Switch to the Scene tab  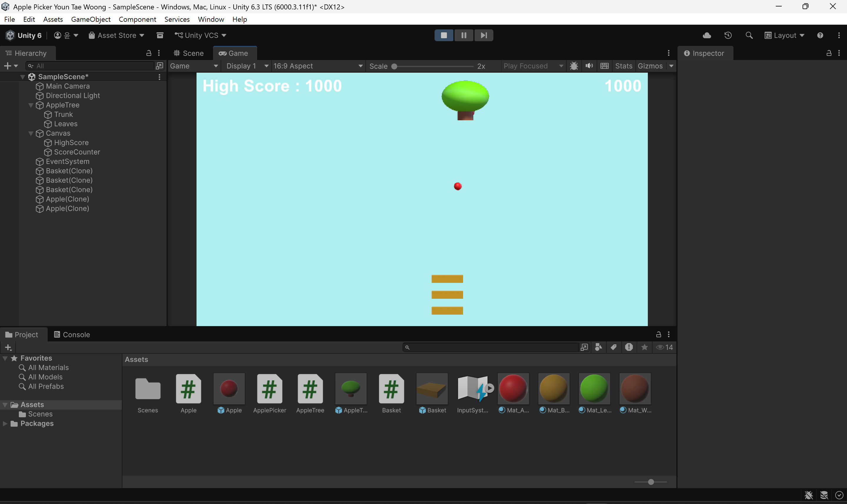click(x=189, y=53)
